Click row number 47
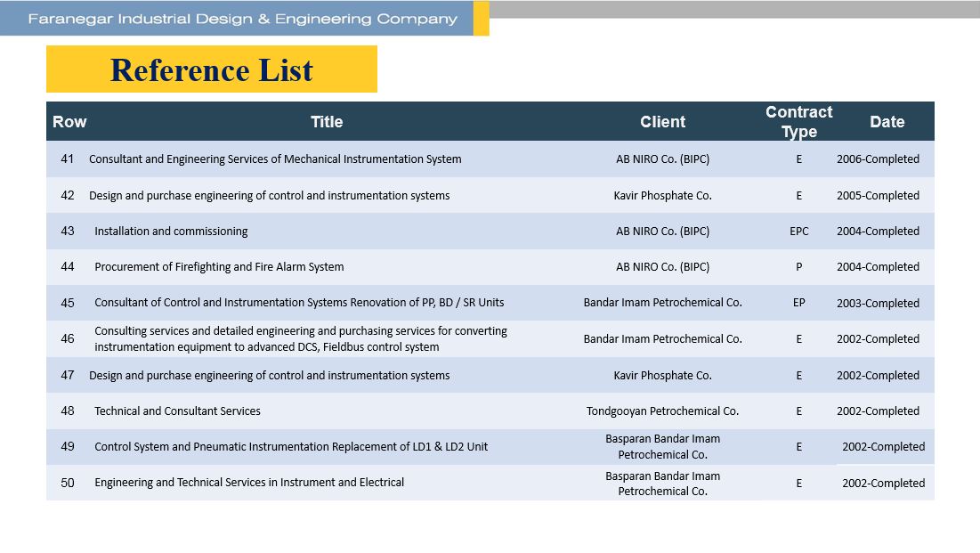 click(68, 375)
